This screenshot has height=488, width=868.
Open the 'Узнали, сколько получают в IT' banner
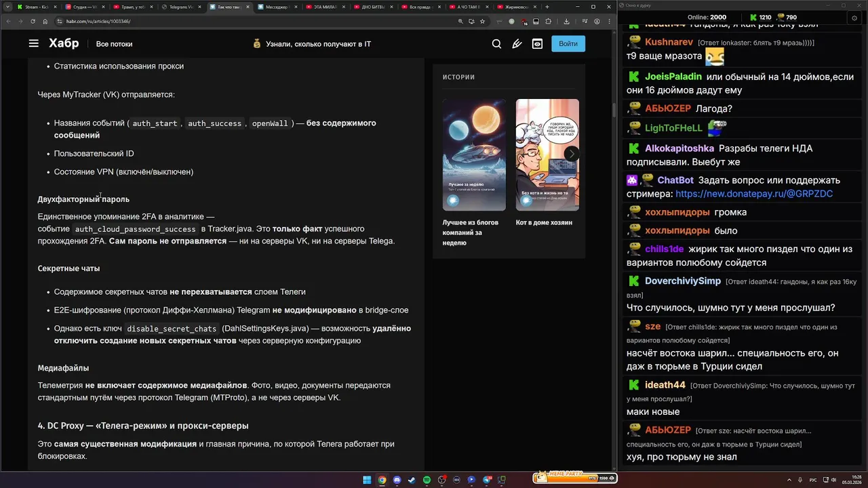(318, 44)
